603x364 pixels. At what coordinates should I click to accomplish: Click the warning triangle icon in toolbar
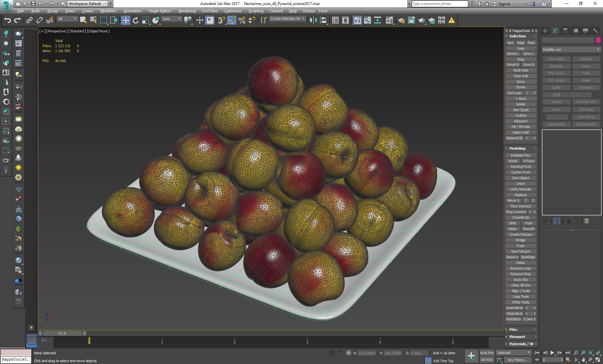click(x=452, y=20)
